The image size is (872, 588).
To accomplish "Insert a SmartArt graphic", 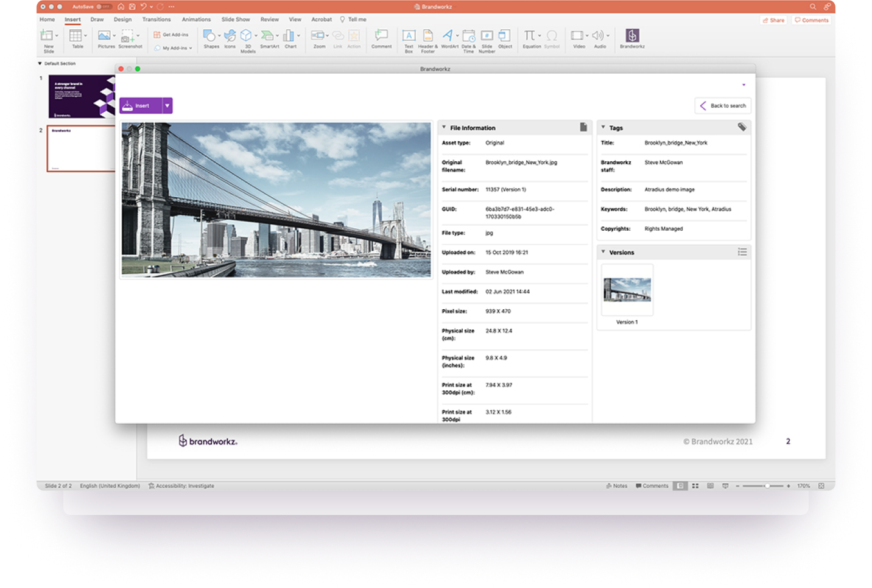I will (269, 39).
